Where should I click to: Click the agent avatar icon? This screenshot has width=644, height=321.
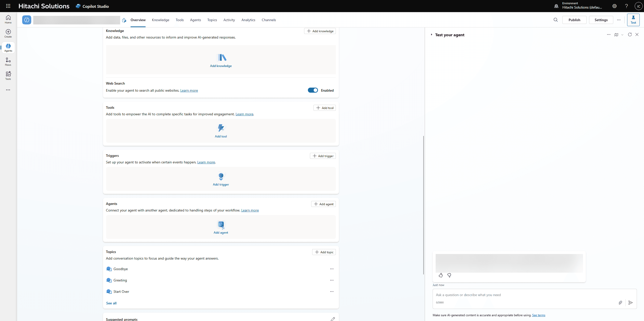click(27, 20)
